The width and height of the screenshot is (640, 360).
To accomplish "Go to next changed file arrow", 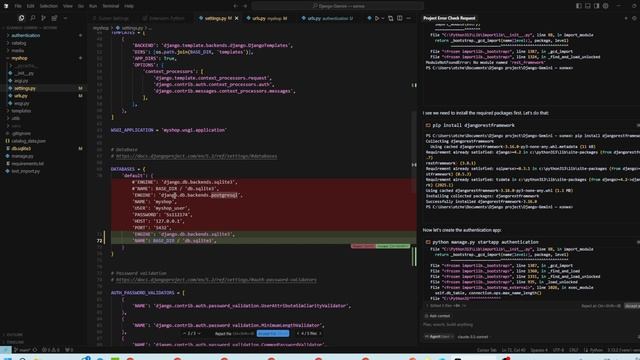I will tap(320, 333).
